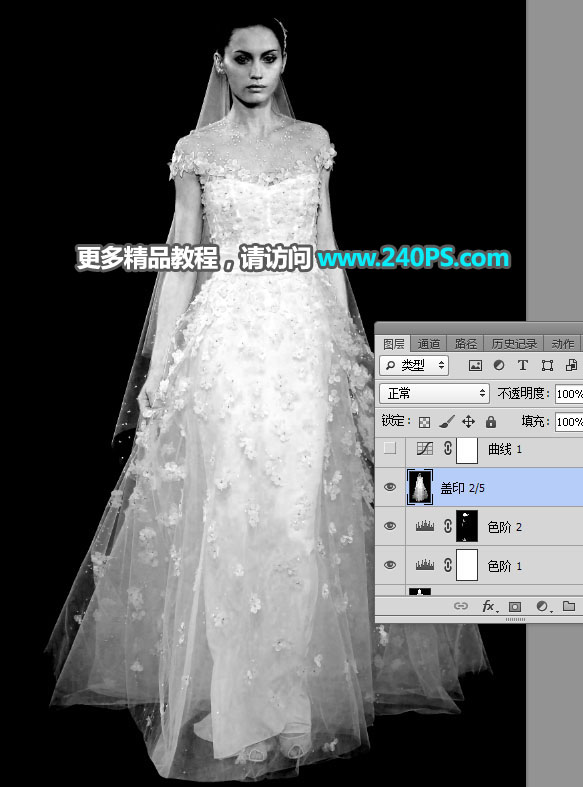583x787 pixels.
Task: Show the hidden 曲线 1 layer
Action: point(390,448)
